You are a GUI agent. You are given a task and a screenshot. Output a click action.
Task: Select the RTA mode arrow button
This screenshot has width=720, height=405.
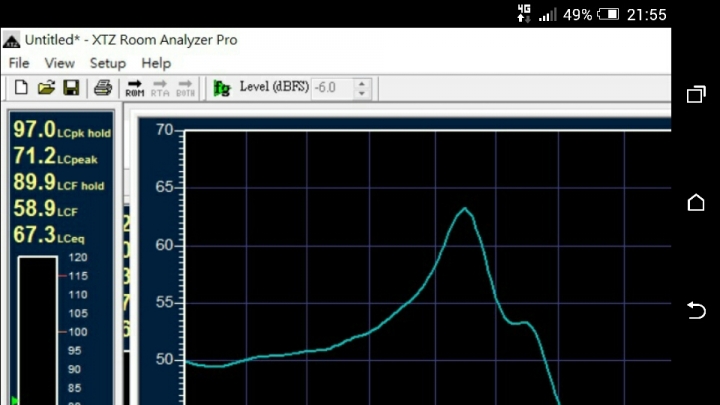pyautogui.click(x=160, y=88)
